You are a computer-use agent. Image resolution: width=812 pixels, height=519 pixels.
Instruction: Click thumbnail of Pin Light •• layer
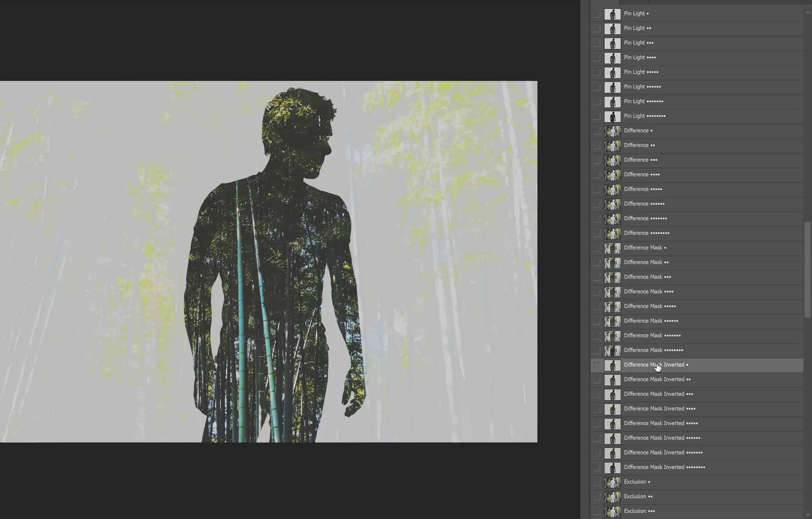(612, 29)
